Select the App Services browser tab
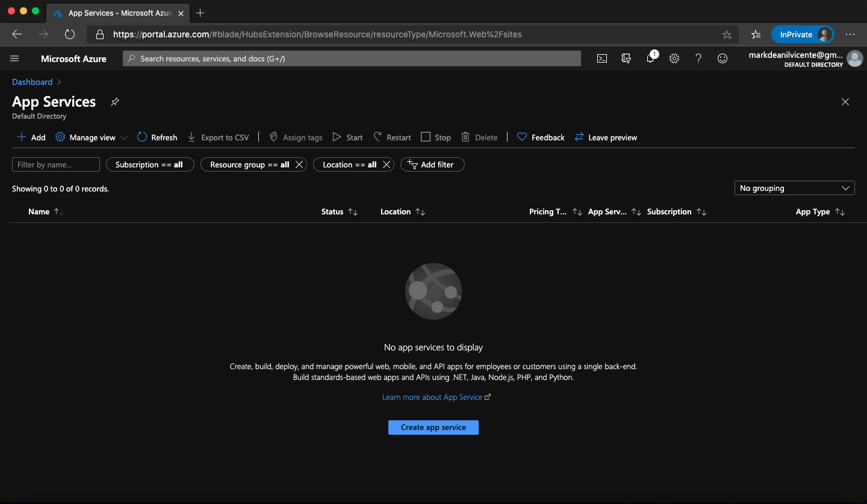 (x=119, y=13)
